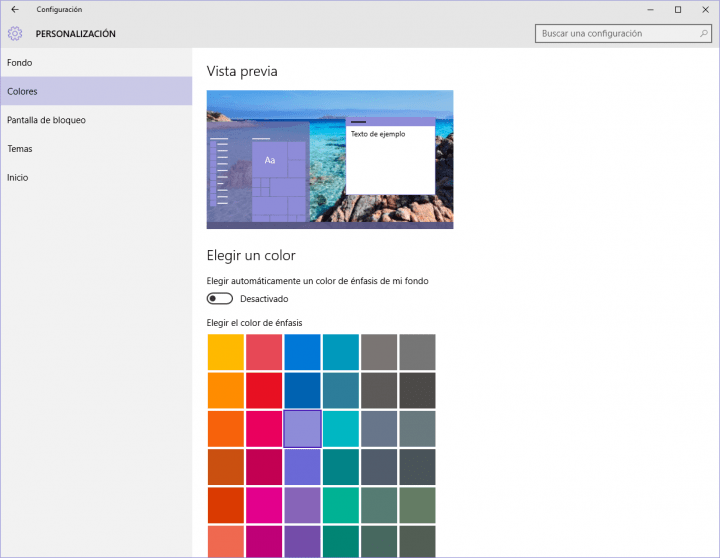Choose the emerald green swatch in the fifth row
720x558 pixels.
[341, 506]
